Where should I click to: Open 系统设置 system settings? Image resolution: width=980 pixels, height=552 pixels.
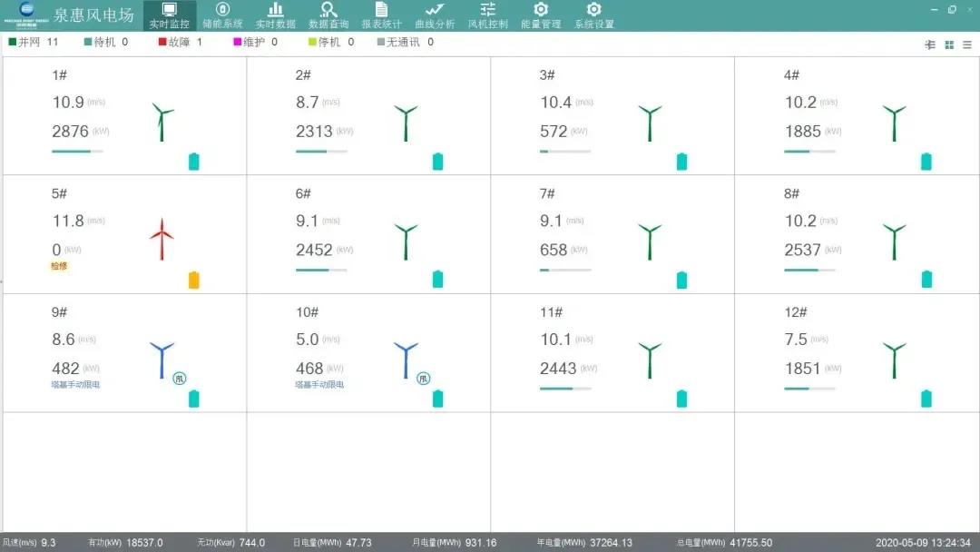coord(593,15)
